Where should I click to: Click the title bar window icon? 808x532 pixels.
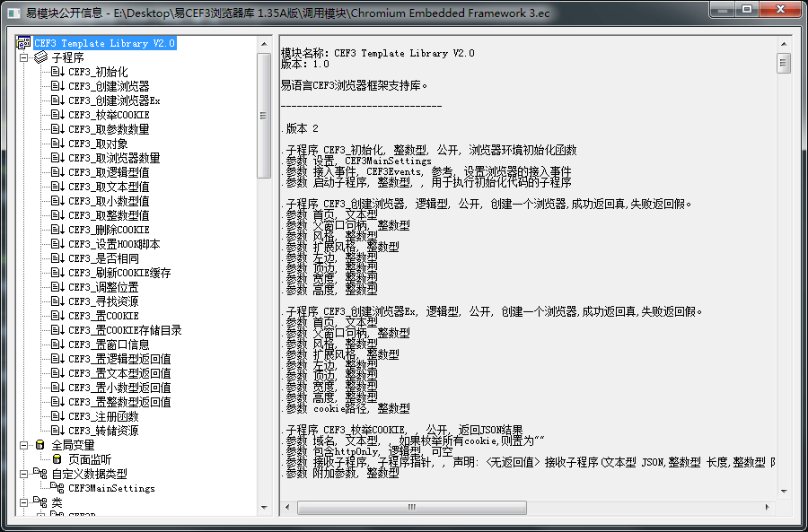[13, 13]
